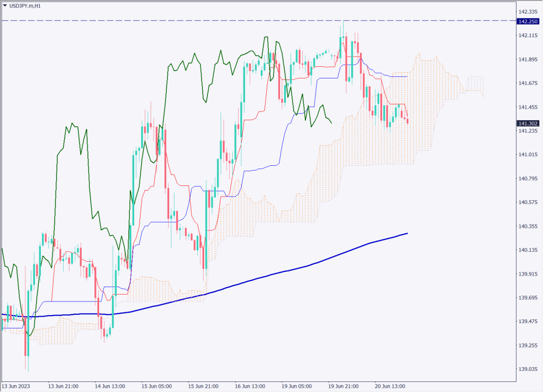Click the small triangle beside USDJPY.m,H1
The width and height of the screenshot is (543, 392).
point(5,6)
